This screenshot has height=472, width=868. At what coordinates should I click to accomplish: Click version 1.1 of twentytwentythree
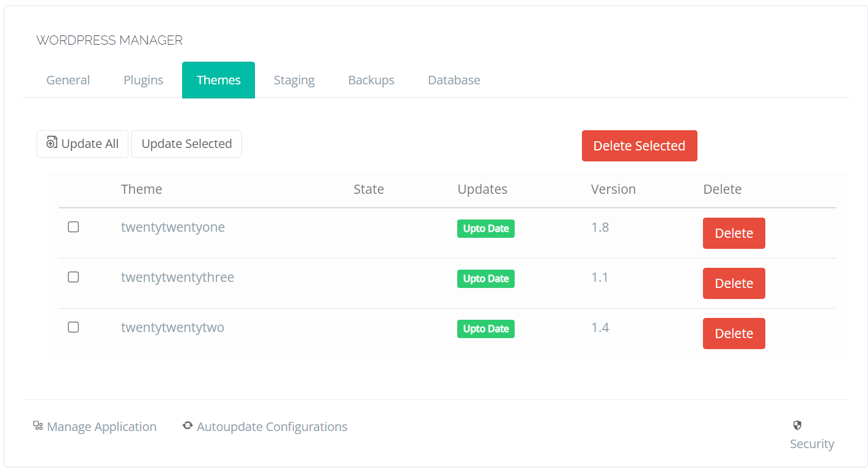[x=600, y=278]
